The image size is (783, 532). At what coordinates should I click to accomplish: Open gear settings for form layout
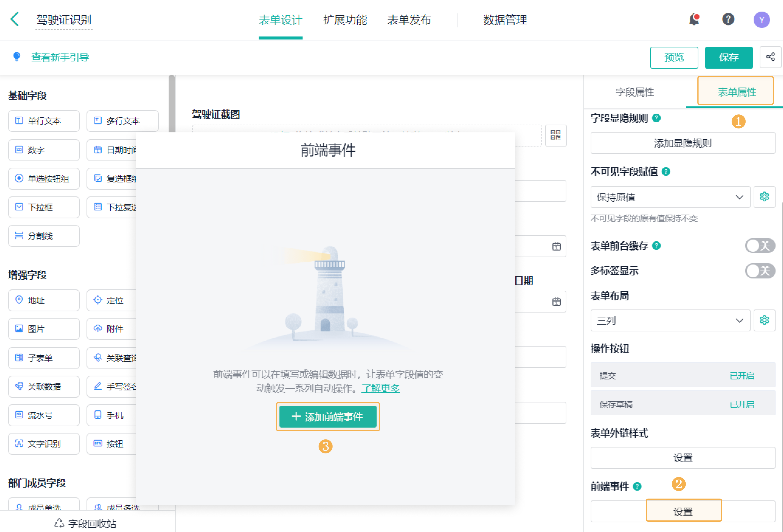(764, 320)
